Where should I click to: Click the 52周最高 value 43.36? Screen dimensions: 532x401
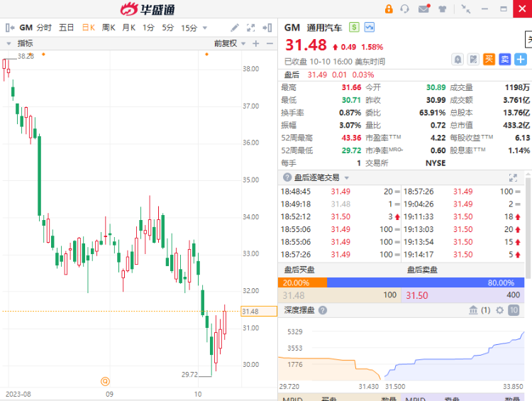351,138
